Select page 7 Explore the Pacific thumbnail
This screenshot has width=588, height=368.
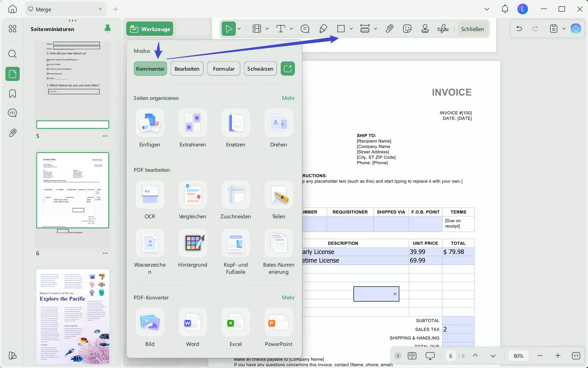click(x=72, y=316)
